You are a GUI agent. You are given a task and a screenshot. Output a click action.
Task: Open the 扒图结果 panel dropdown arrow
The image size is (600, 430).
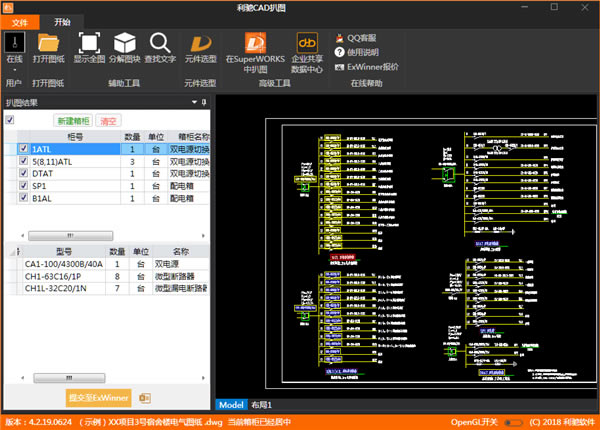click(x=193, y=102)
